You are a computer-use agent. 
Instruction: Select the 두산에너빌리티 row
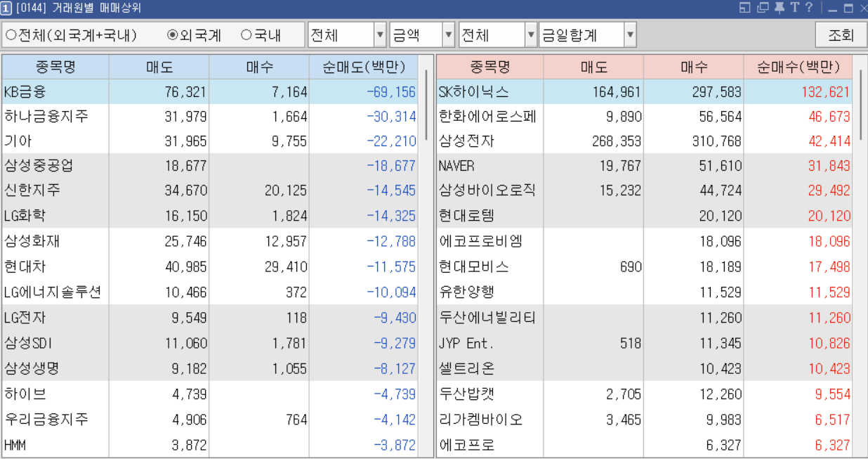point(645,318)
